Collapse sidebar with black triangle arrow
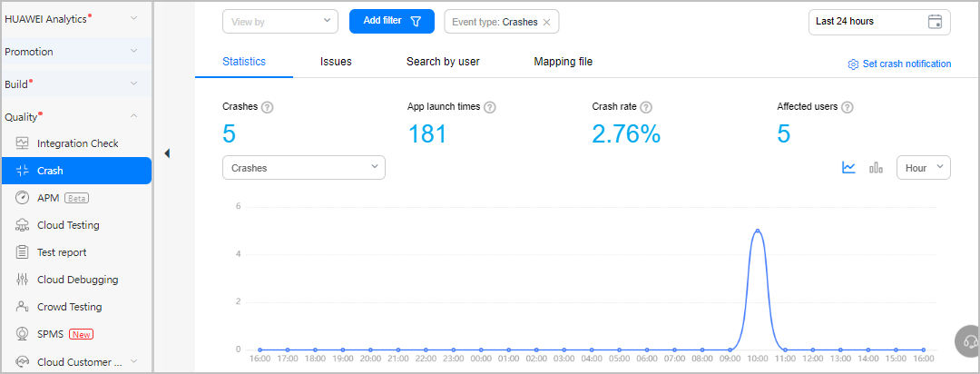 (x=167, y=153)
